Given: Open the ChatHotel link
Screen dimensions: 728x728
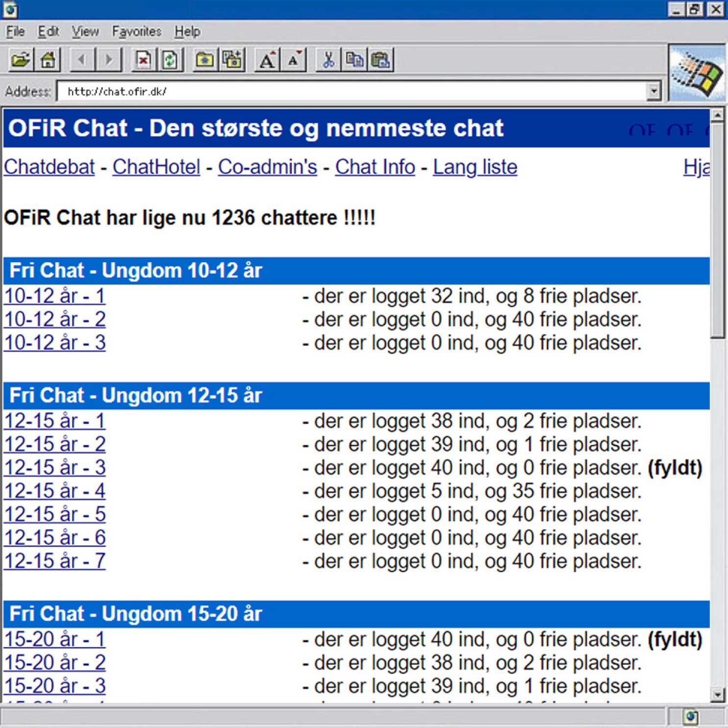Looking at the screenshot, I should pos(156,167).
